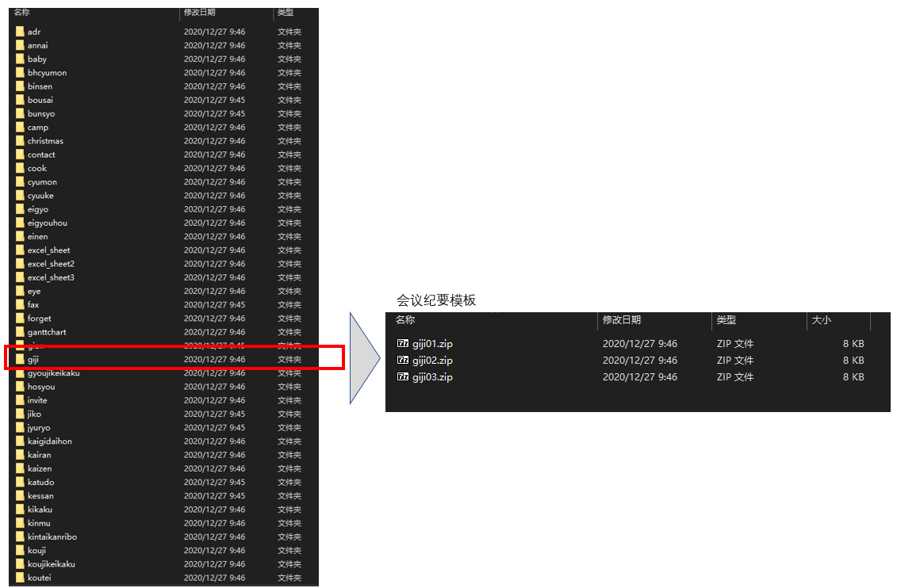Select the forget folder name
The width and height of the screenshot is (897, 588).
[x=40, y=319]
